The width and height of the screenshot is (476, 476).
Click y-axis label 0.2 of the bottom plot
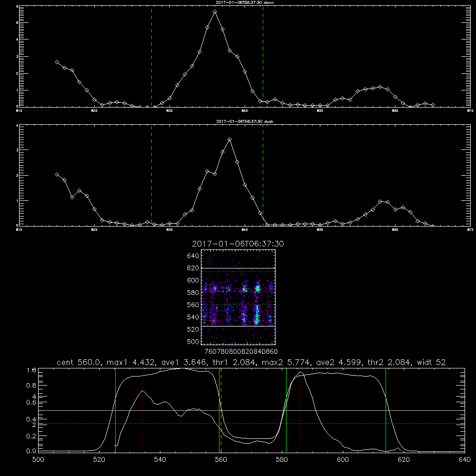click(31, 436)
